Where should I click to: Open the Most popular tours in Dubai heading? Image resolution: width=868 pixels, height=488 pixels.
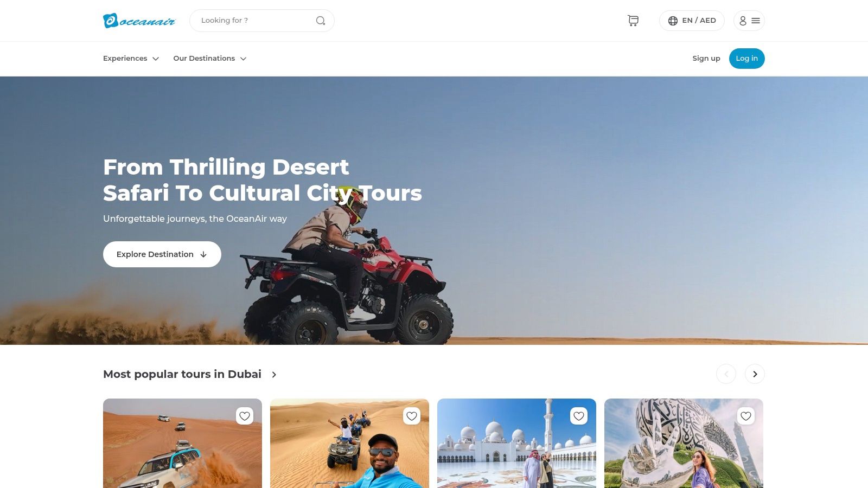pos(182,374)
